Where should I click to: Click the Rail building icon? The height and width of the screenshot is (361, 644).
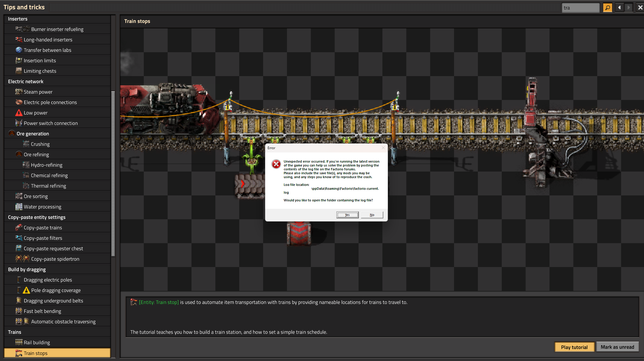pos(19,342)
